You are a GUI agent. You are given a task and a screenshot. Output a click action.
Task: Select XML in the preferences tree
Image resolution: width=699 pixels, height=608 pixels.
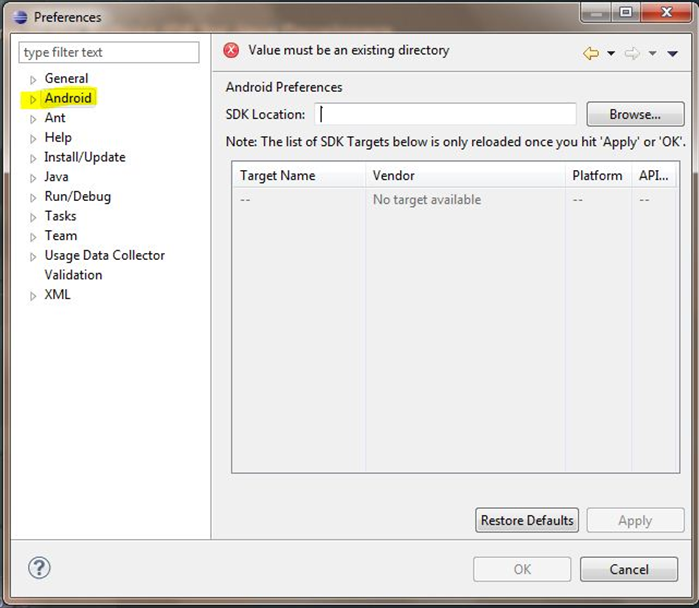[57, 294]
